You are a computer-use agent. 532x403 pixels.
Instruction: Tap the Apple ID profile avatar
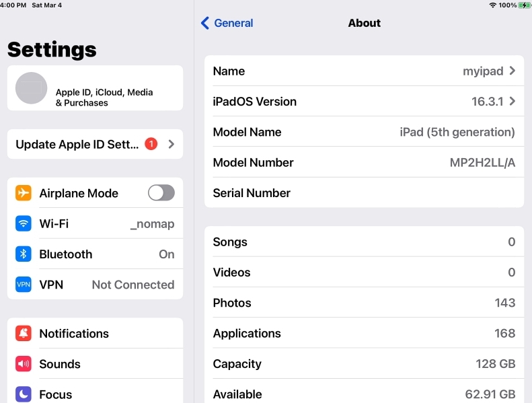[31, 88]
